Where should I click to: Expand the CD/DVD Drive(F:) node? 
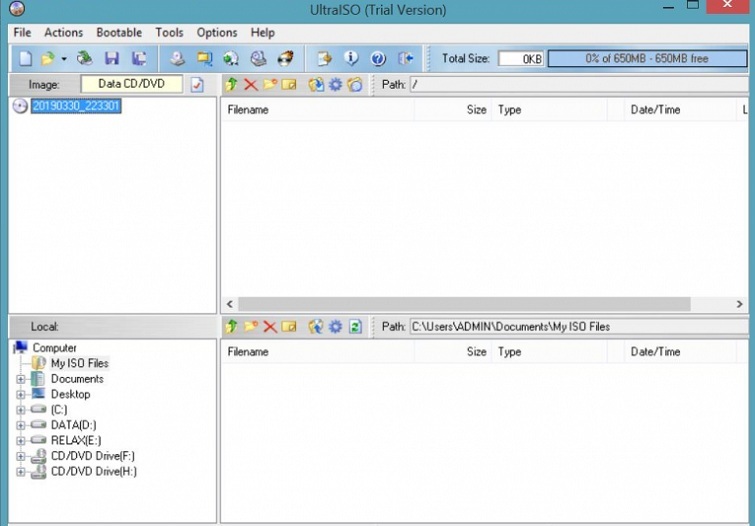coord(20,456)
